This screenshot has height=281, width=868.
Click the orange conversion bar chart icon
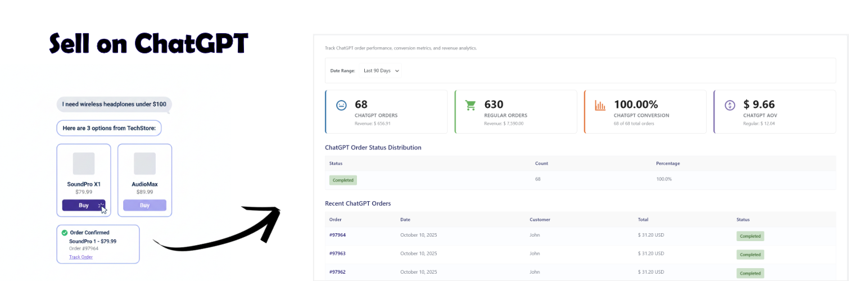600,105
